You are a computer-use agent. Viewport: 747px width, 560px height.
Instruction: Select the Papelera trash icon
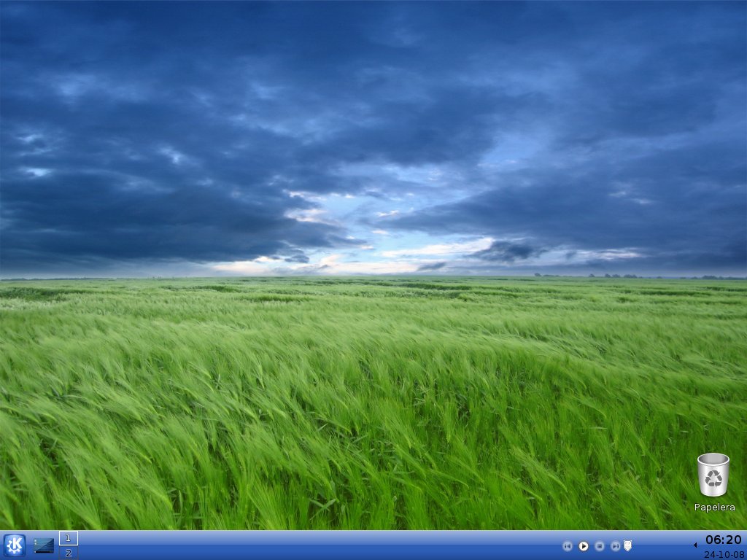(713, 474)
